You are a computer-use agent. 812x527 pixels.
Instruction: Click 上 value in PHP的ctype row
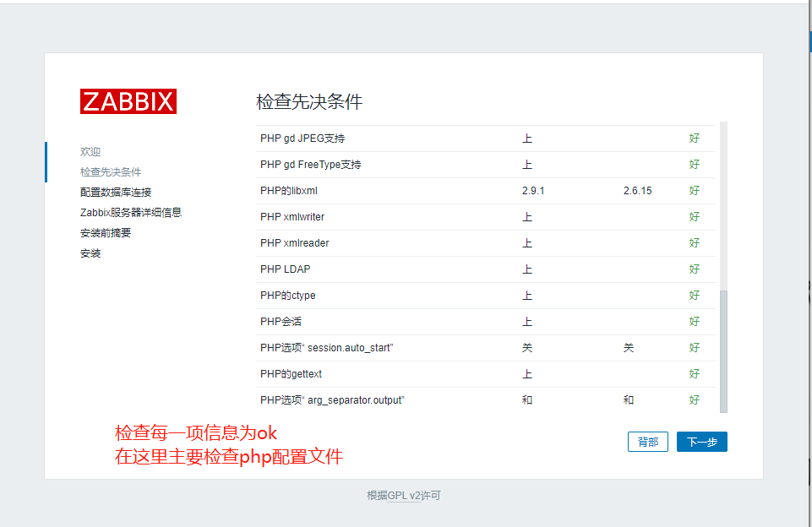click(x=527, y=296)
